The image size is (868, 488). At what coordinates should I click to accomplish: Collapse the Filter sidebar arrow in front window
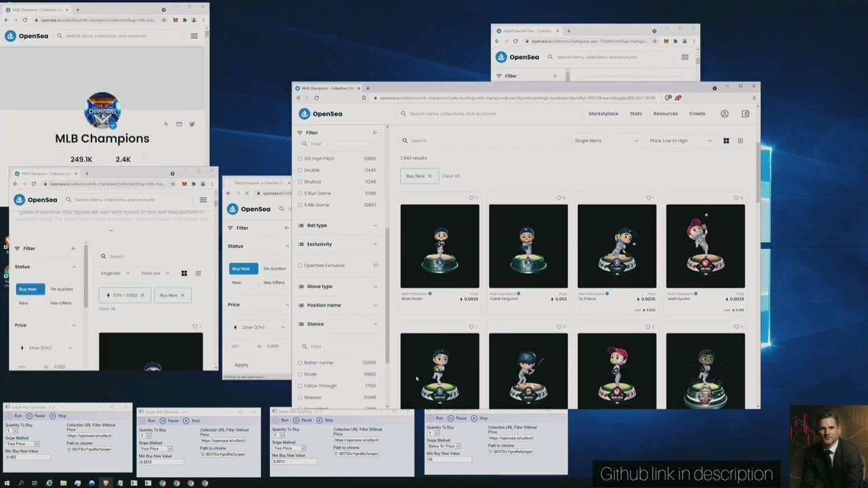coord(375,133)
